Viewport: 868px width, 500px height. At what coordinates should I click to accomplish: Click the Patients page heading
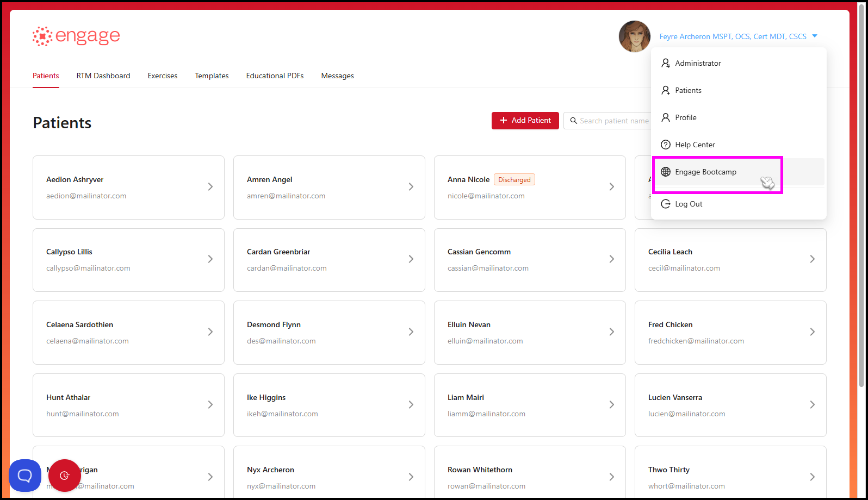(x=62, y=123)
